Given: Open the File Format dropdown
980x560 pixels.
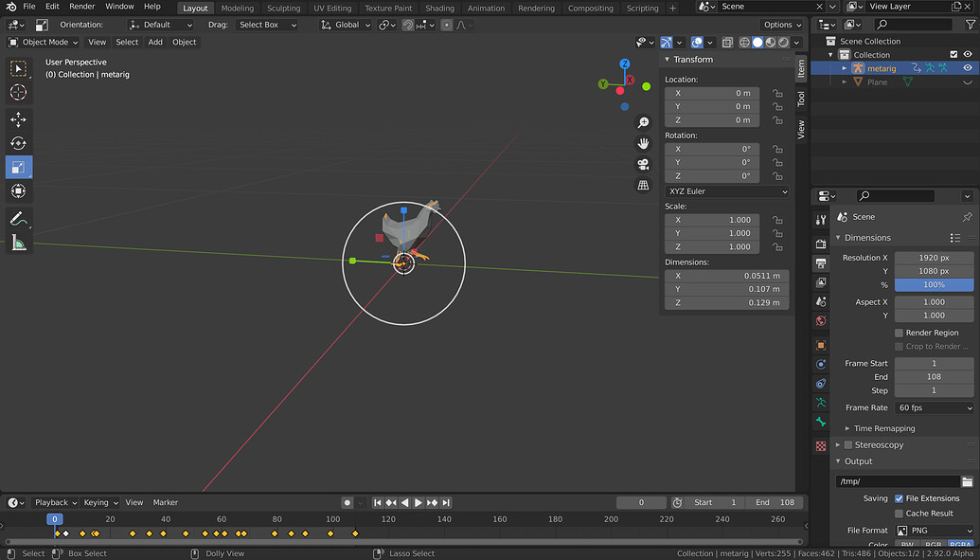Looking at the screenshot, I should 935,531.
